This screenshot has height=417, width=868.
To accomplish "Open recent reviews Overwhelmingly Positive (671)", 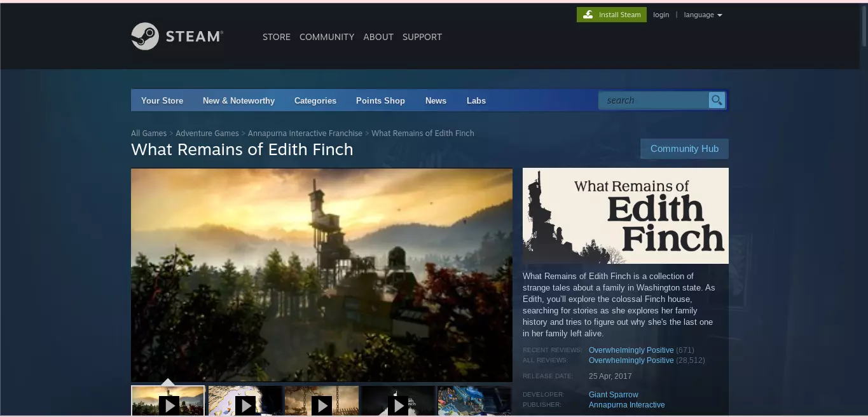I will click(641, 350).
